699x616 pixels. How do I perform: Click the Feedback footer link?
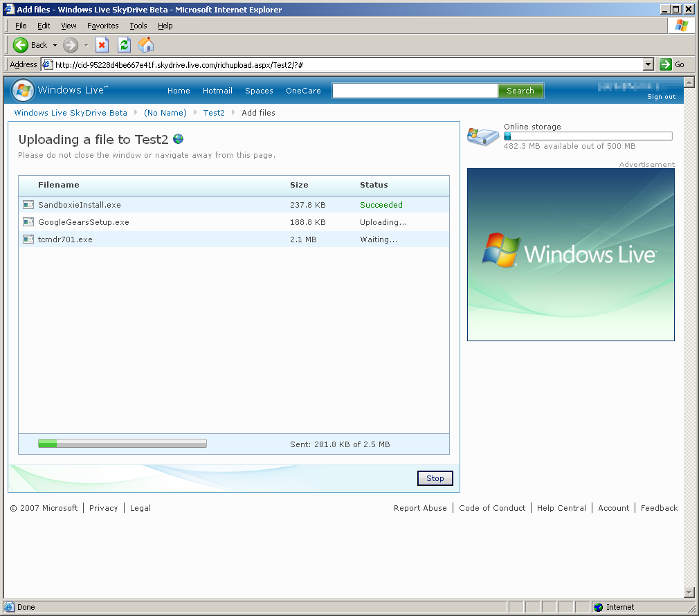click(659, 508)
